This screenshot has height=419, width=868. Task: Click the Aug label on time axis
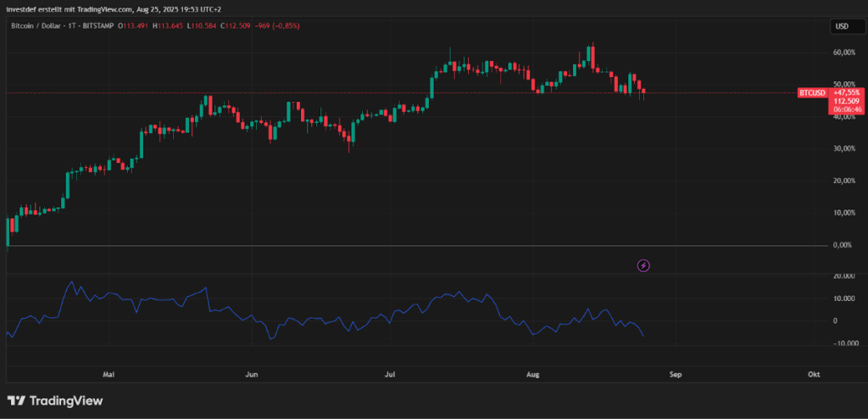[532, 373]
